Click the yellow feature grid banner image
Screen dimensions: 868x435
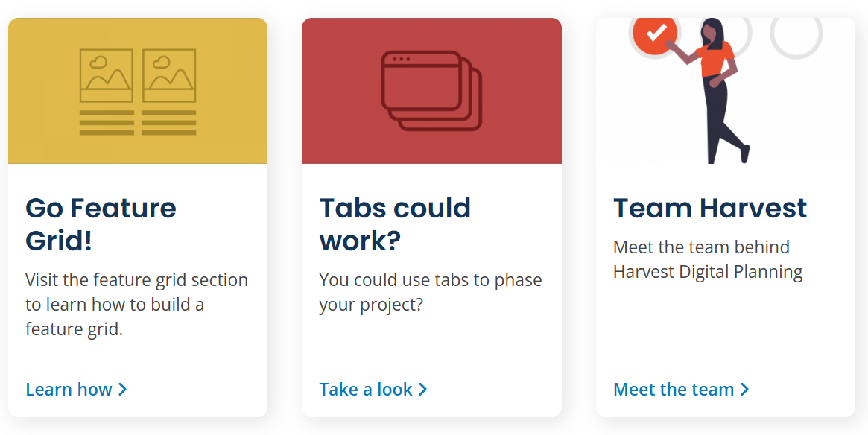coord(138,91)
